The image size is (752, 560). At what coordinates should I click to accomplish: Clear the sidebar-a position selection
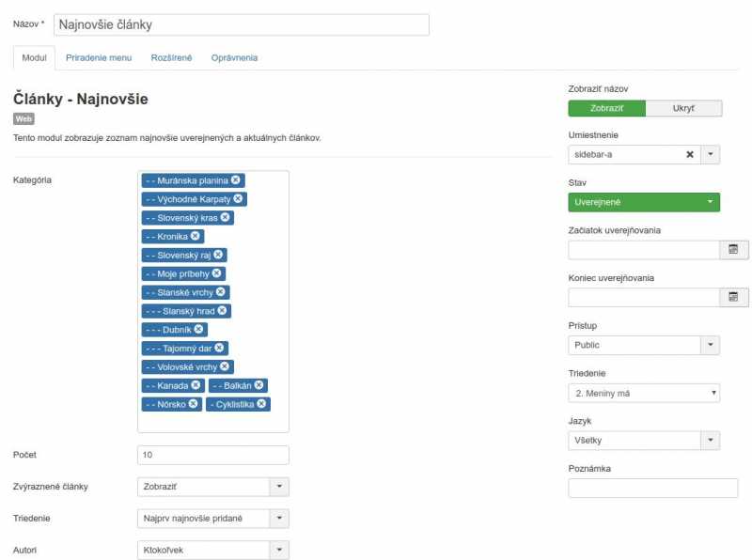pyautogui.click(x=689, y=155)
